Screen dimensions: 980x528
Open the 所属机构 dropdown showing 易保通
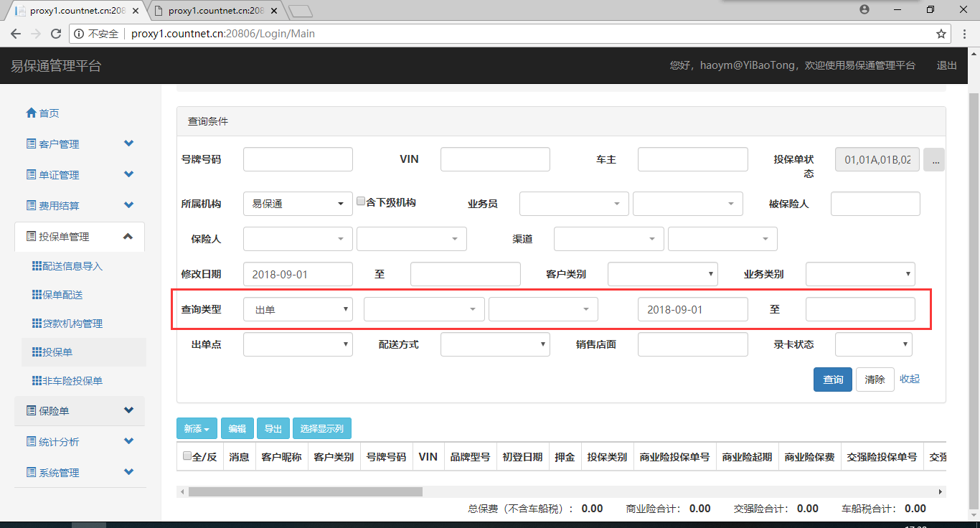pos(298,204)
